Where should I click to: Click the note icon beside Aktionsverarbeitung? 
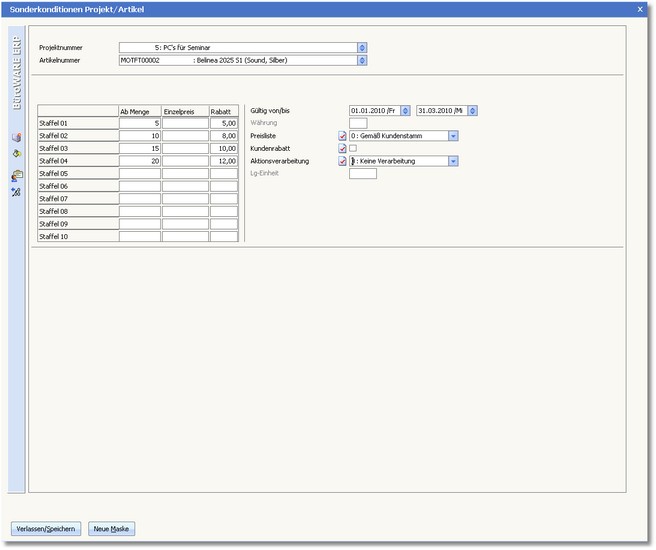342,161
